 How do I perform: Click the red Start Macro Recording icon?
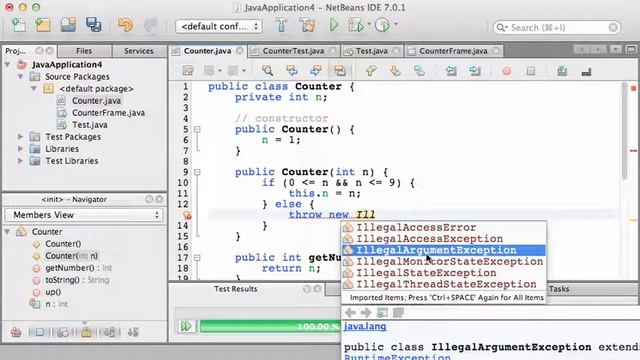[507, 71]
